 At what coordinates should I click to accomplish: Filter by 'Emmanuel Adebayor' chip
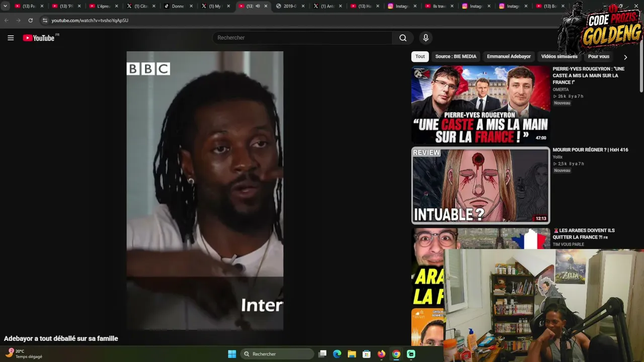coord(509,56)
